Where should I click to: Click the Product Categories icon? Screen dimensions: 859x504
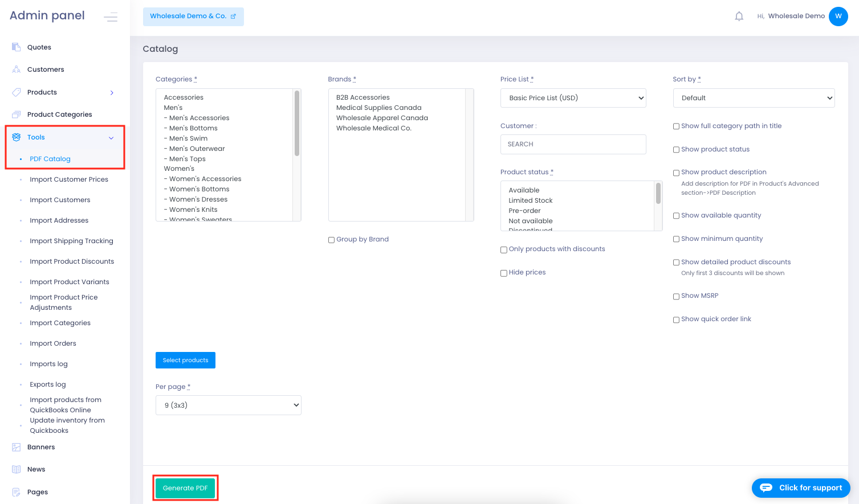(x=16, y=114)
